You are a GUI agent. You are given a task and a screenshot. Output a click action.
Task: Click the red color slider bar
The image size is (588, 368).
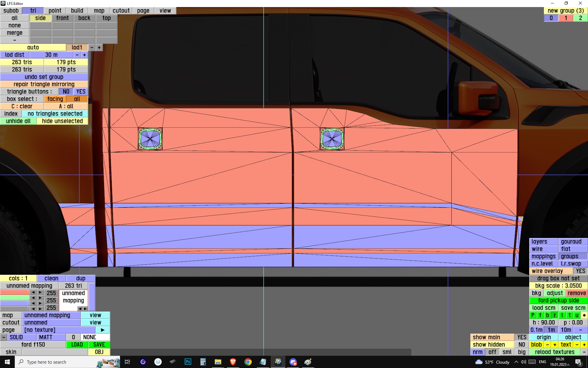(14, 293)
